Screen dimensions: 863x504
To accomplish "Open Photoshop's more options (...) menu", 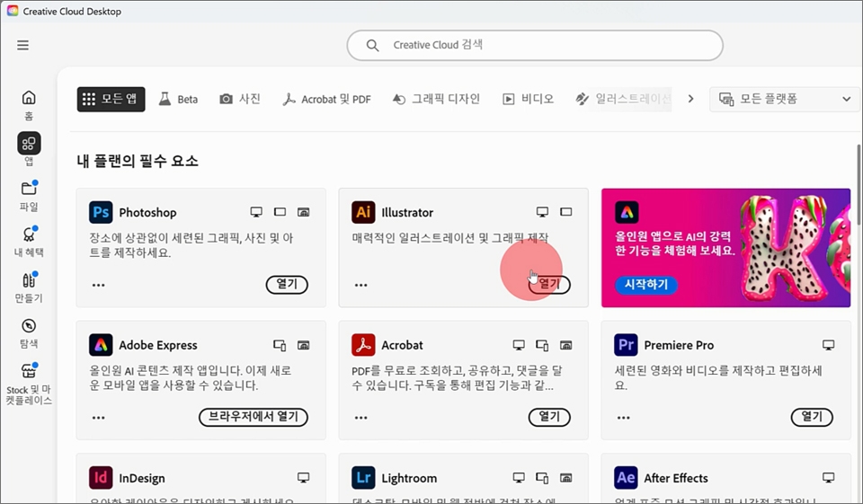I will tap(99, 285).
